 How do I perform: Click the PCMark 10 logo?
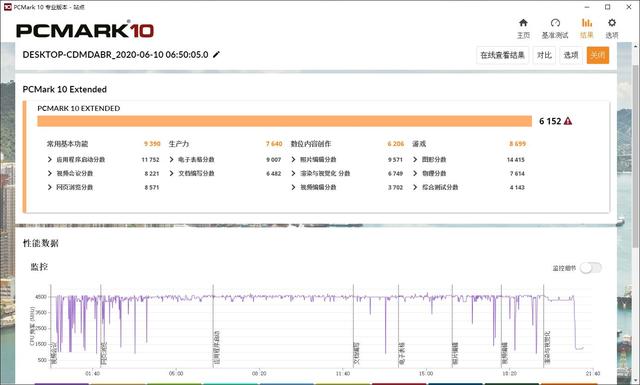coord(85,31)
